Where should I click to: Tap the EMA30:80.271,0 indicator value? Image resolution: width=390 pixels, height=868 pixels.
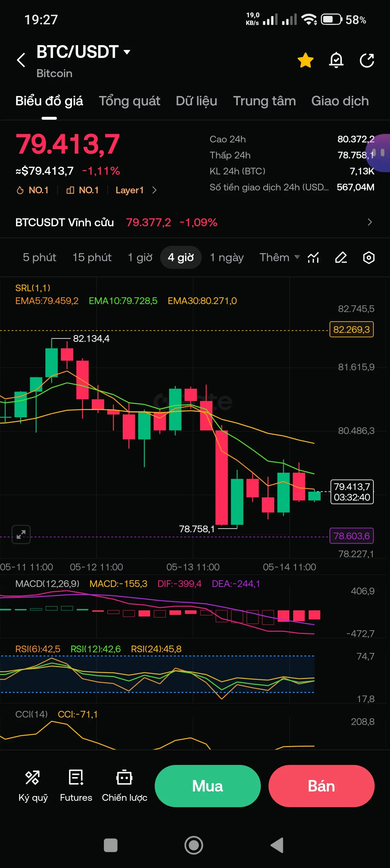pos(202,301)
